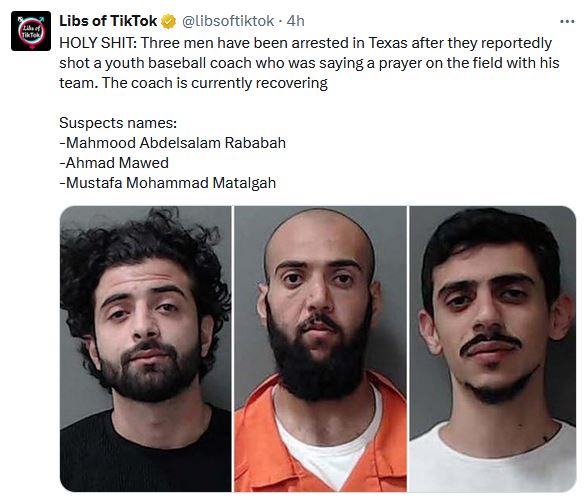Image resolution: width=588 pixels, height=499 pixels.
Task: Open left photo of man in black sweater
Action: tap(146, 349)
